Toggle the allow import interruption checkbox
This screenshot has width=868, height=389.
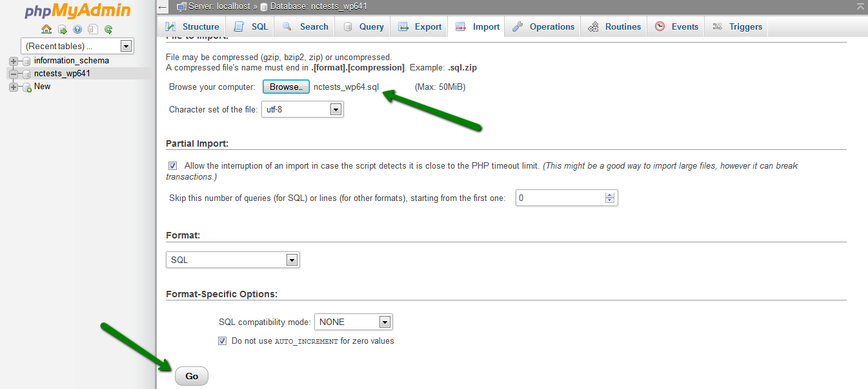click(x=172, y=165)
